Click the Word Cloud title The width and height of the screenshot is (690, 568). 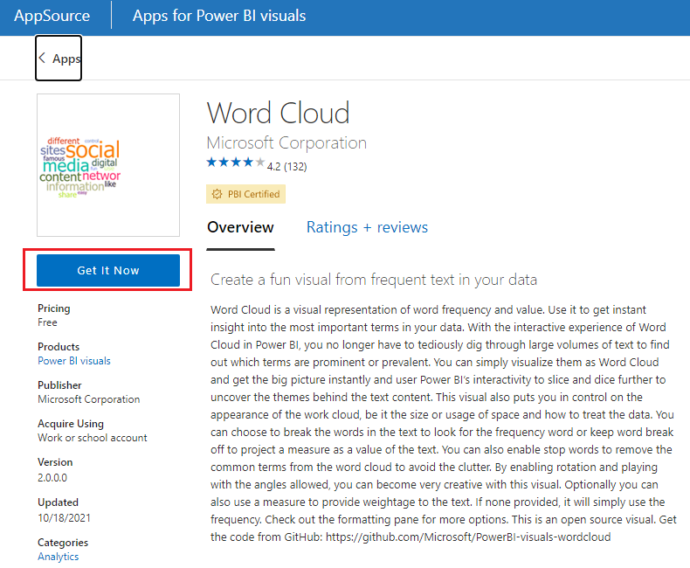(278, 114)
